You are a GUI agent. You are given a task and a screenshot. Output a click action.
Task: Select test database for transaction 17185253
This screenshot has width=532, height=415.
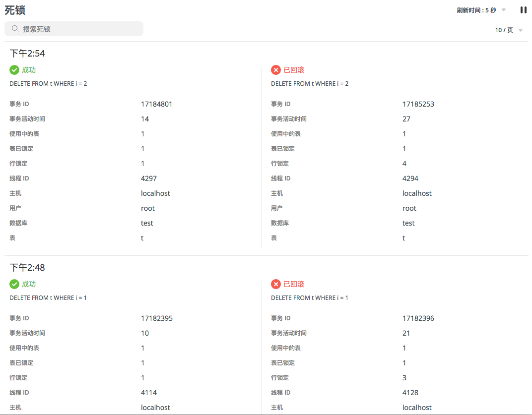[x=408, y=223]
